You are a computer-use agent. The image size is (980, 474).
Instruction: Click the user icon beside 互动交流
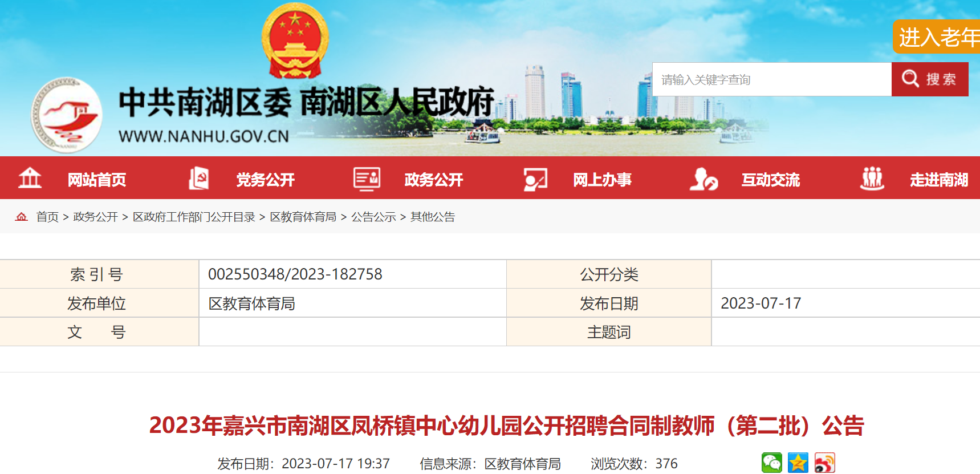(x=703, y=179)
